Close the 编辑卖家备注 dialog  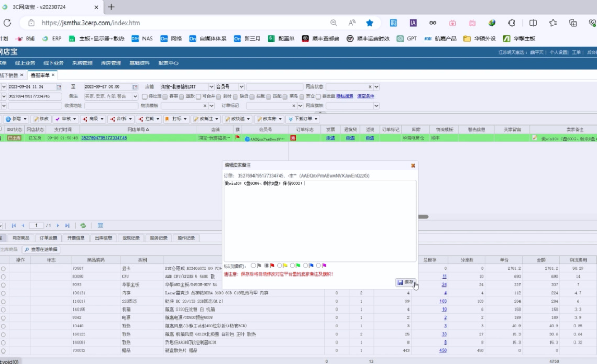413,166
